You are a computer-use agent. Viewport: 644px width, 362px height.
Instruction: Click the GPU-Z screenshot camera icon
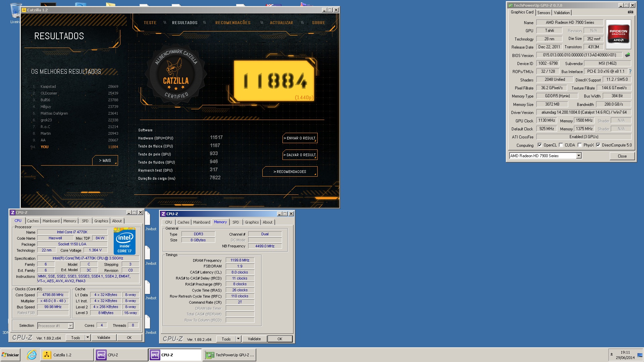(630, 12)
